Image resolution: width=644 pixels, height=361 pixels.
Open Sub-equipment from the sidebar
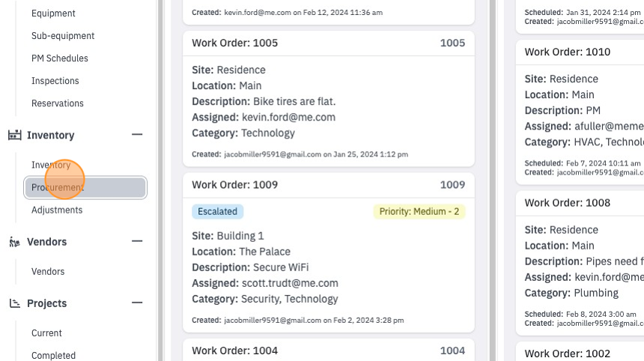[63, 36]
